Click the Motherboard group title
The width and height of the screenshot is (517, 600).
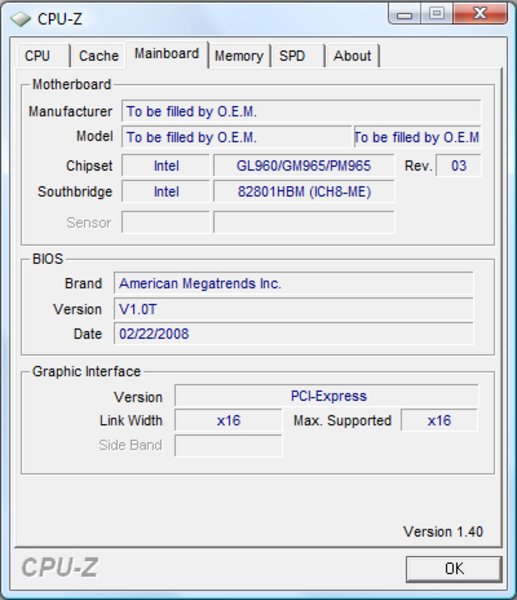[x=72, y=84]
